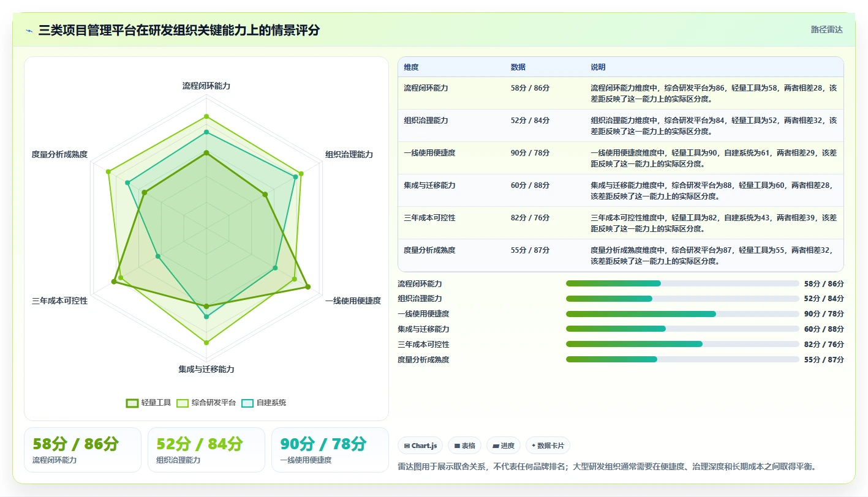Click table cell 60分 / 88分
The image size is (868, 497).
click(530, 185)
